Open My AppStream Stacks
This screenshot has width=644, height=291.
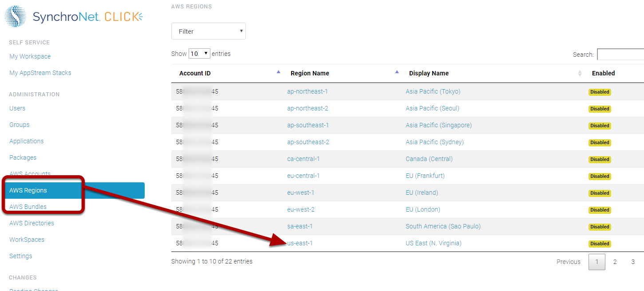(x=40, y=73)
